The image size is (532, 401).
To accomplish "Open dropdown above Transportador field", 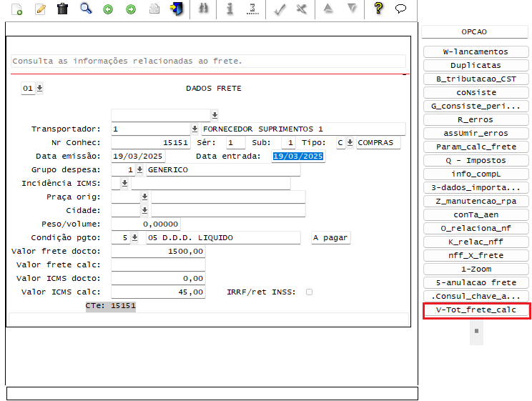I will tap(215, 115).
